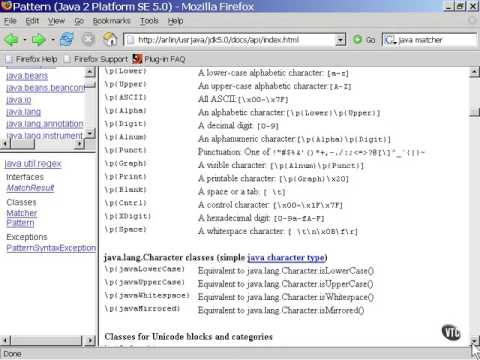The width and height of the screenshot is (480, 360).
Task: Follow the 'java character type' link
Action: pos(286,258)
